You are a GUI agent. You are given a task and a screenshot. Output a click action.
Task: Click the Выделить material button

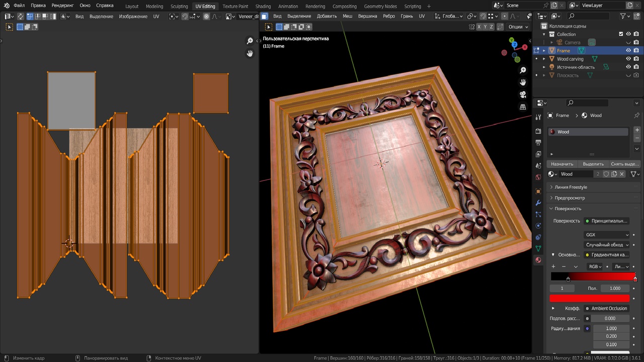pyautogui.click(x=593, y=164)
